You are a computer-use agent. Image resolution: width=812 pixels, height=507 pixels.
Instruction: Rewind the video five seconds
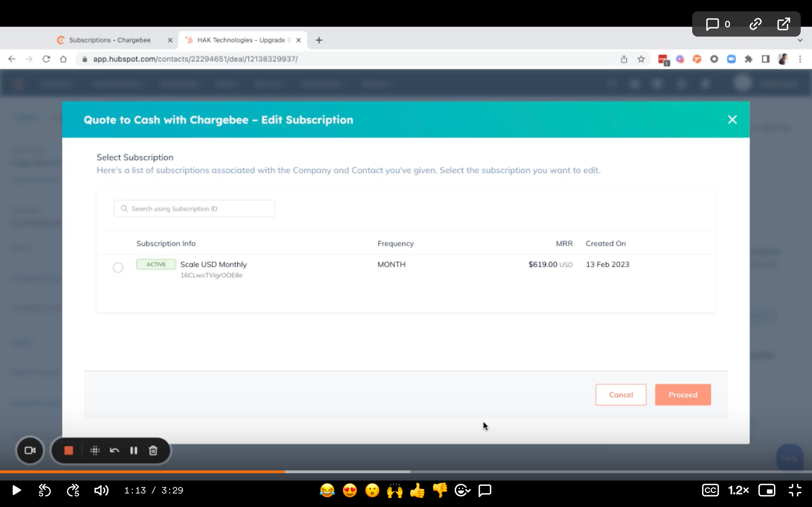pyautogui.click(x=45, y=490)
